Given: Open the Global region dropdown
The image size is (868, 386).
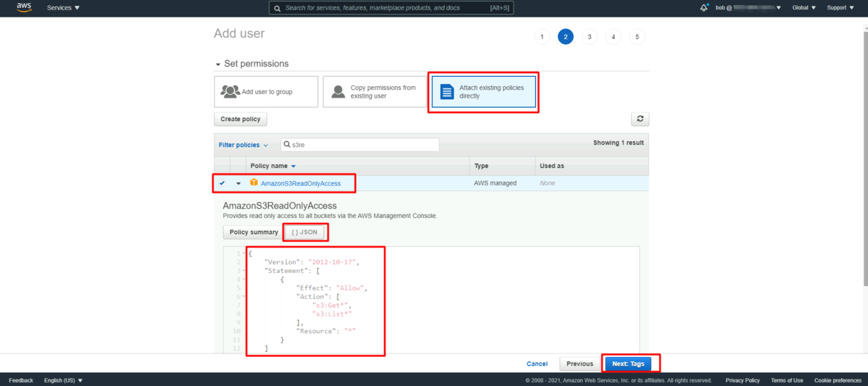Looking at the screenshot, I should click(804, 7).
